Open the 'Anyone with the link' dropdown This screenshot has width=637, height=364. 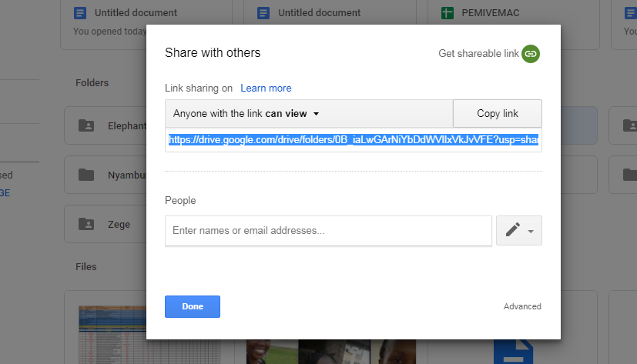click(x=246, y=114)
